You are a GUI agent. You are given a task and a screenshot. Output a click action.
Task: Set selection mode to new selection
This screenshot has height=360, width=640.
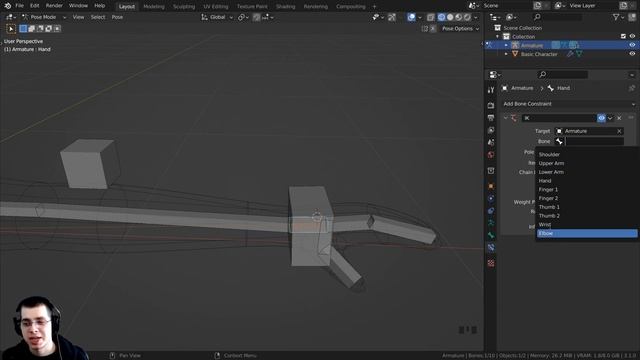tap(23, 29)
